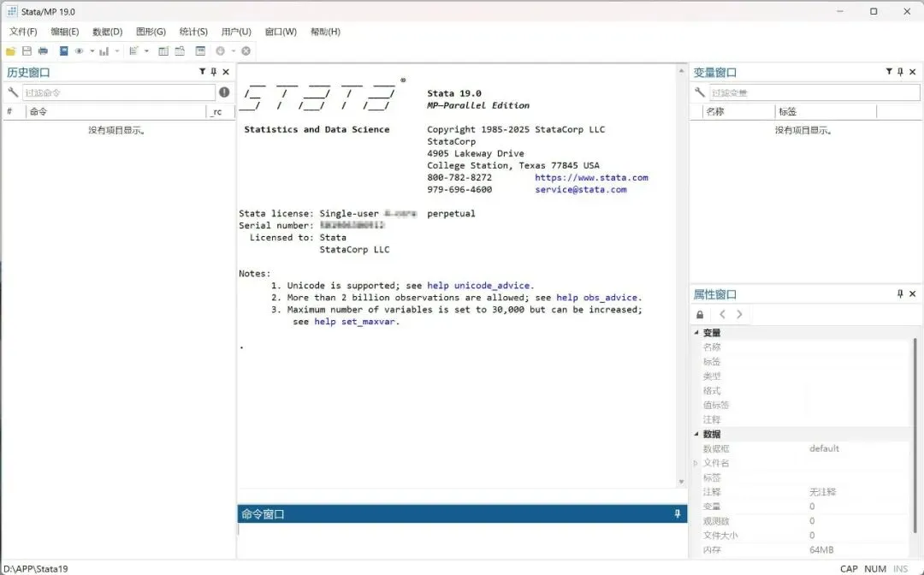The height and width of the screenshot is (575, 924).
Task: Open the 编辑(E) menu
Action: click(x=65, y=32)
